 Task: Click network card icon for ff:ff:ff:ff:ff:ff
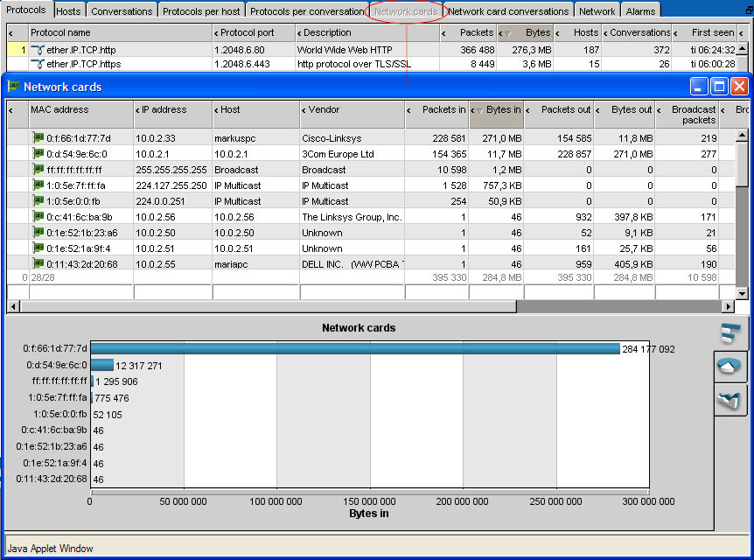coord(38,170)
